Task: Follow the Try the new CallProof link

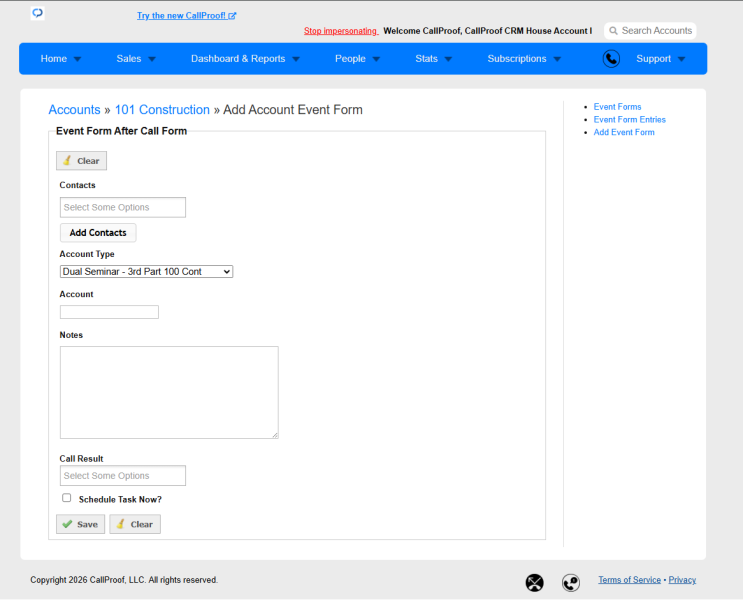Action: point(181,16)
